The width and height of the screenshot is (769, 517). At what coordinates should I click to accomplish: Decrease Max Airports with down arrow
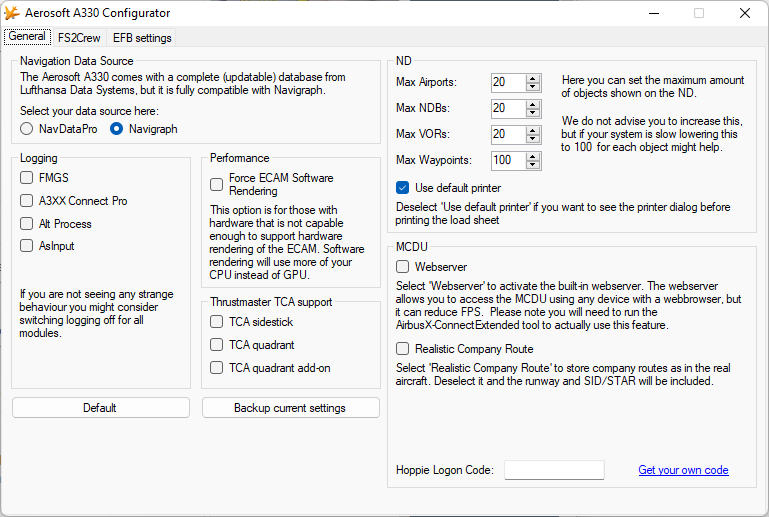pyautogui.click(x=533, y=87)
